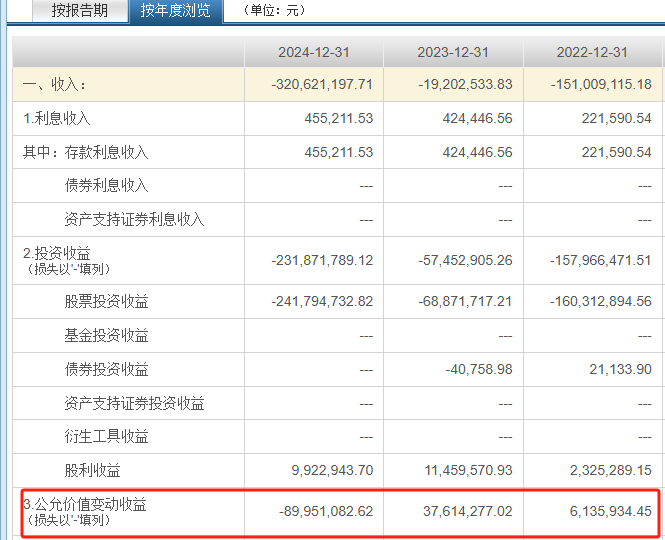Click the 股利收益 row label
Viewport: 665px width, 540px height.
pos(92,470)
